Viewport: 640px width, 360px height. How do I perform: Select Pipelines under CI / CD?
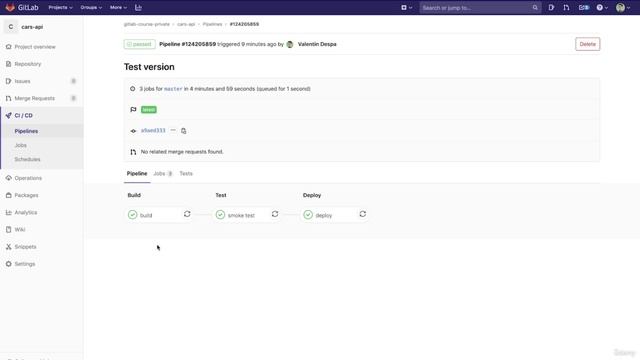(26, 131)
